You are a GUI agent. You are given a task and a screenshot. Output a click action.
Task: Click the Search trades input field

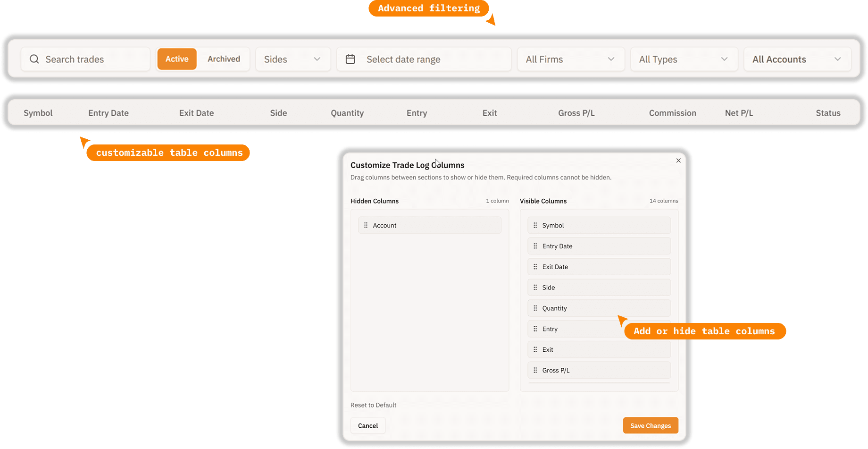(85, 59)
